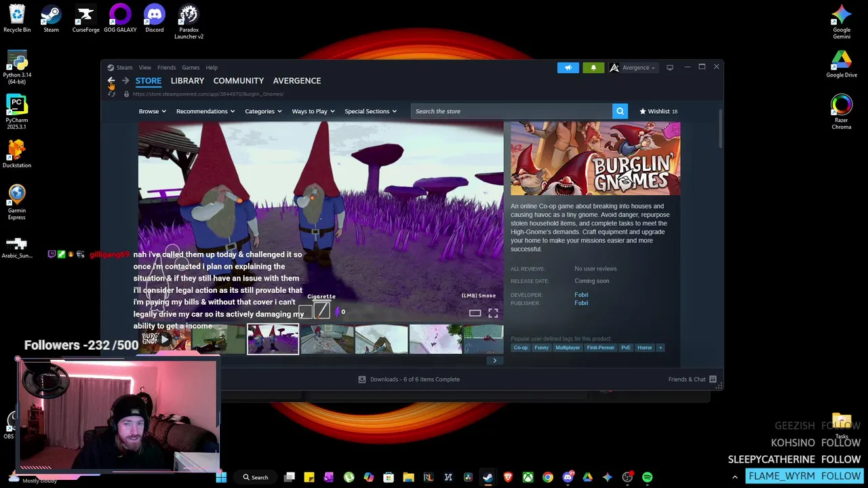Expand the Recommendations dropdown
This screenshot has width=868, height=488.
(205, 111)
